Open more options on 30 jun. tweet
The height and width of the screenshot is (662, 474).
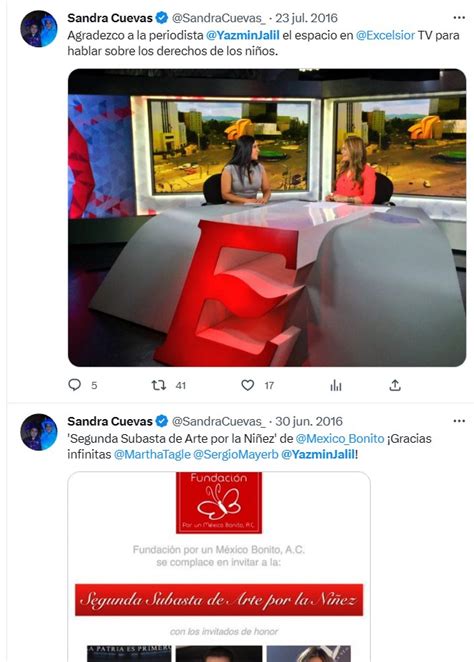click(459, 421)
